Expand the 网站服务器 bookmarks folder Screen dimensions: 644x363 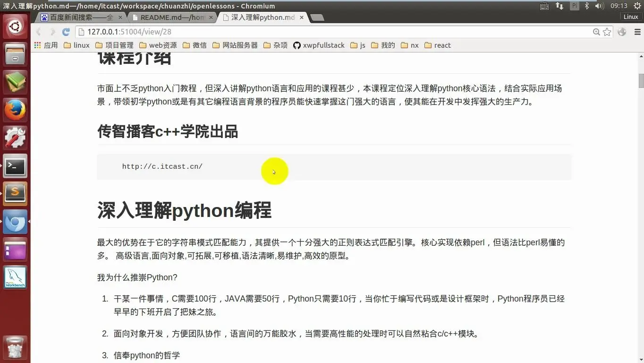tap(235, 45)
